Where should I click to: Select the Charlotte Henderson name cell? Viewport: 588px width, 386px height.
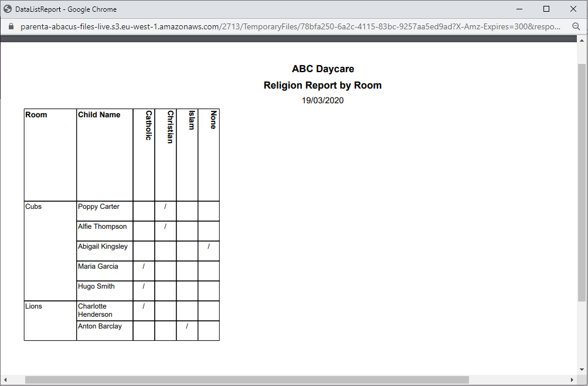[x=104, y=310]
